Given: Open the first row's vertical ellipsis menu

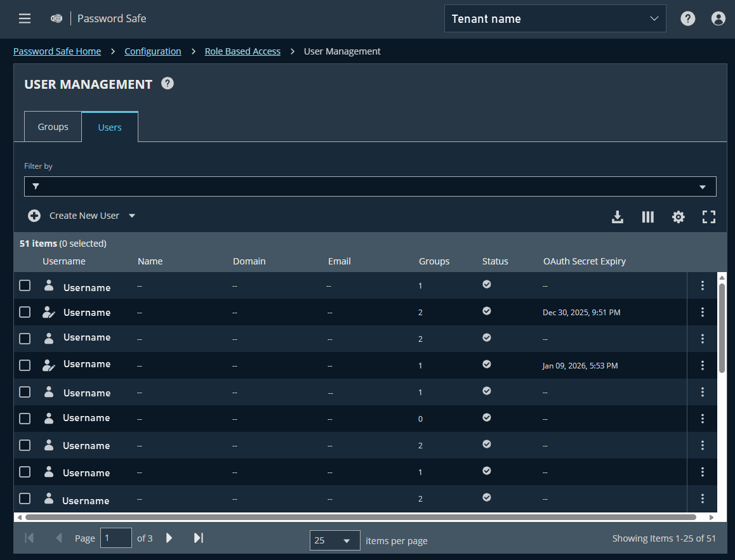Looking at the screenshot, I should [703, 285].
